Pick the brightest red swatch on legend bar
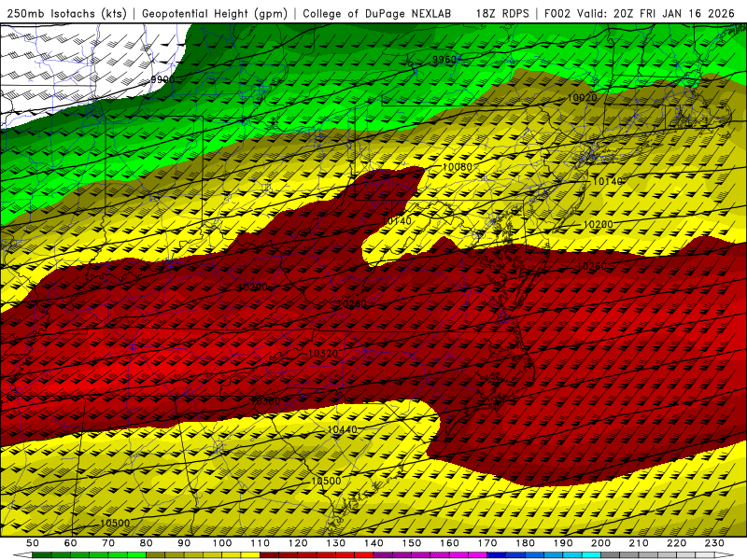This screenshot has height=560, width=747. 364,555
